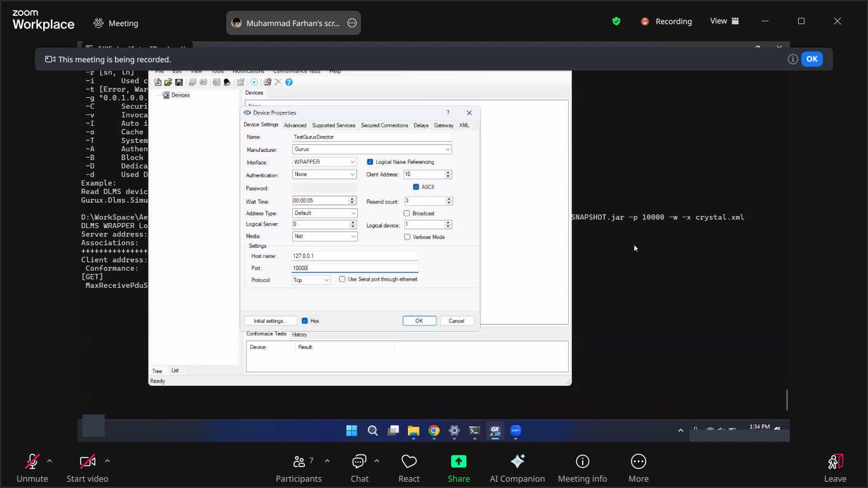This screenshot has height=488, width=868.
Task: Open the Authentication dropdown
Action: point(353,174)
